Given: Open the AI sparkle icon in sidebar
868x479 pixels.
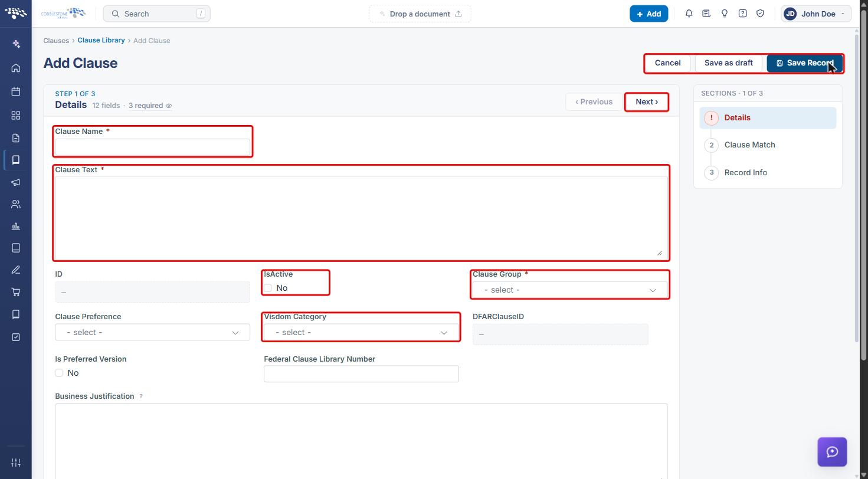Looking at the screenshot, I should click(16, 44).
